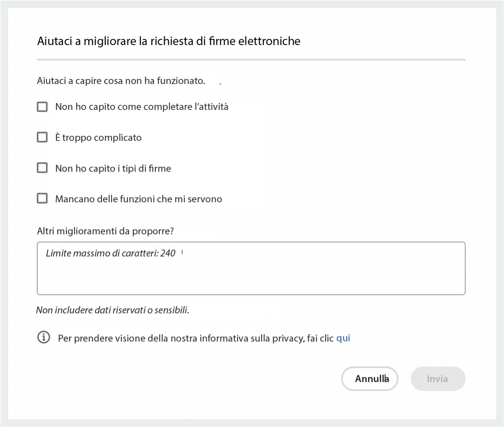Screen dimensions: 504x427
Task: Enable the 'È troppo complicato' option
Action: [x=42, y=137]
